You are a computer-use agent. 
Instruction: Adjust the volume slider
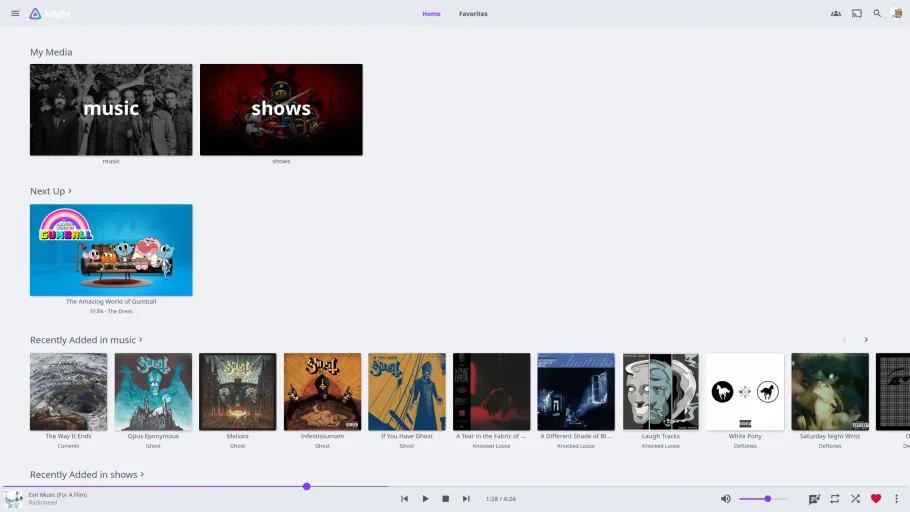(763, 499)
